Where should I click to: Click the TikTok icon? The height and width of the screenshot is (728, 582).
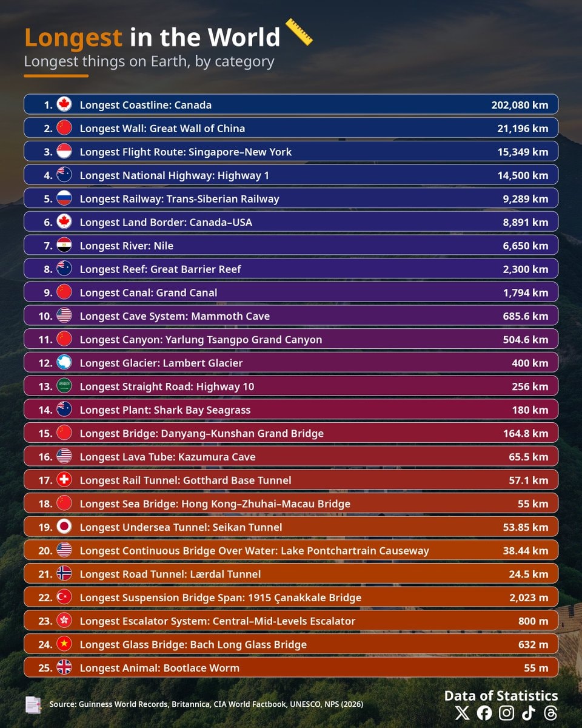529,713
